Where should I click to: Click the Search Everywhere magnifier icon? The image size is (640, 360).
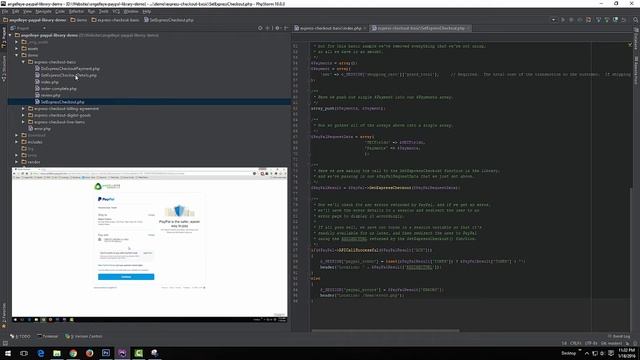click(x=636, y=20)
